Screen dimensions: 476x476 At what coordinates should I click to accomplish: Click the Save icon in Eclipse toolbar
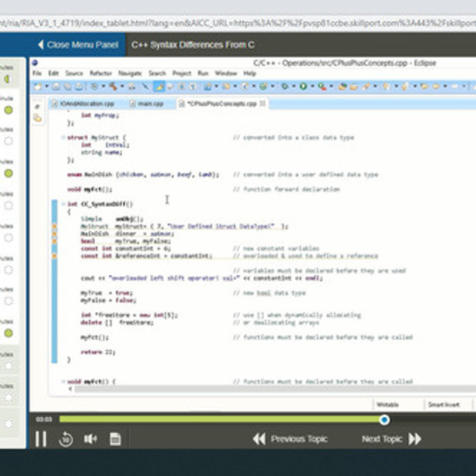point(56,86)
